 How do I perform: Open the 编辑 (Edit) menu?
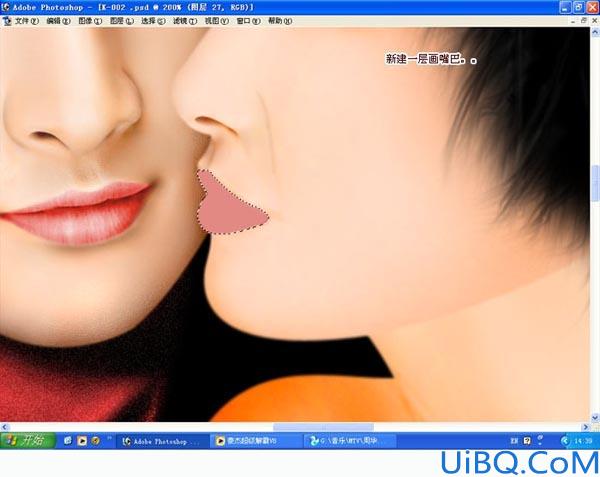pyautogui.click(x=58, y=21)
